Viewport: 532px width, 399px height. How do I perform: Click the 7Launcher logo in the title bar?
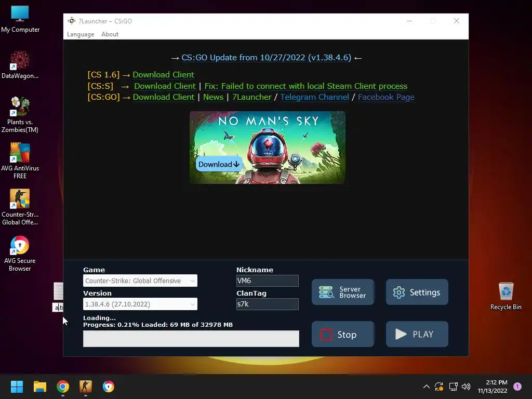tap(72, 21)
